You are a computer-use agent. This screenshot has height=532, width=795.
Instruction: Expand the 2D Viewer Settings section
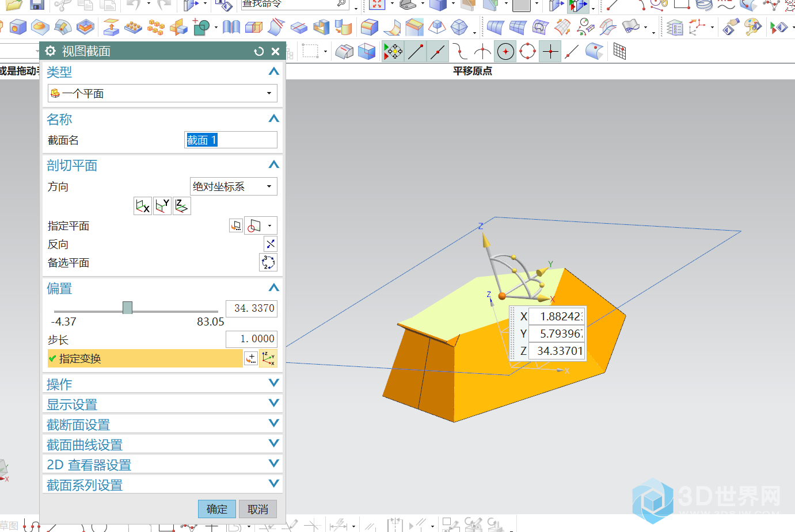[274, 464]
